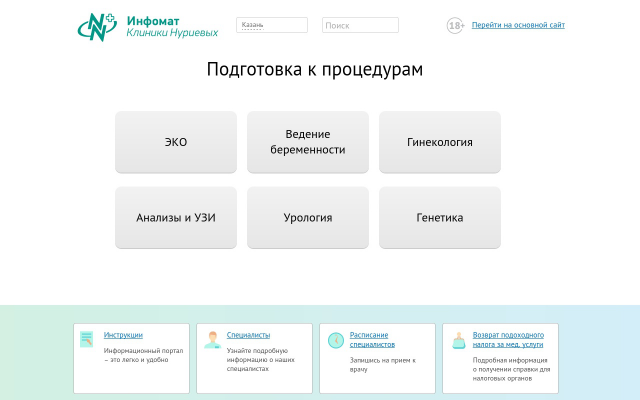Click the 18+ age rating badge

tap(455, 26)
